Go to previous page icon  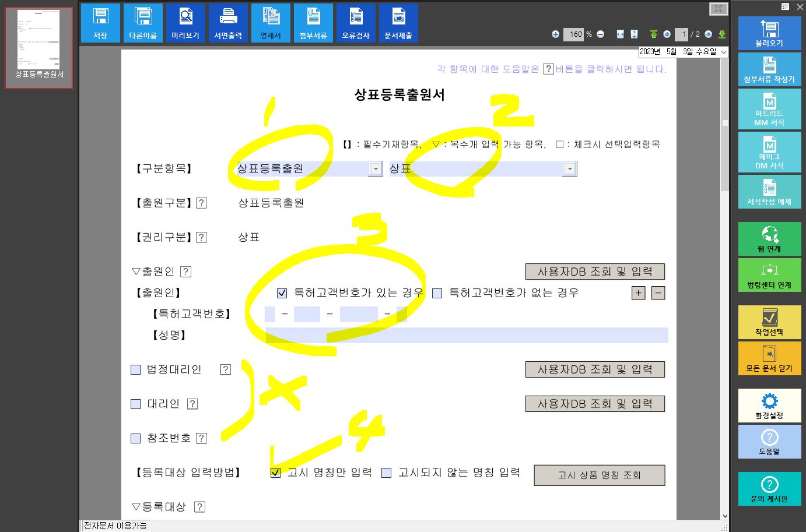[667, 34]
